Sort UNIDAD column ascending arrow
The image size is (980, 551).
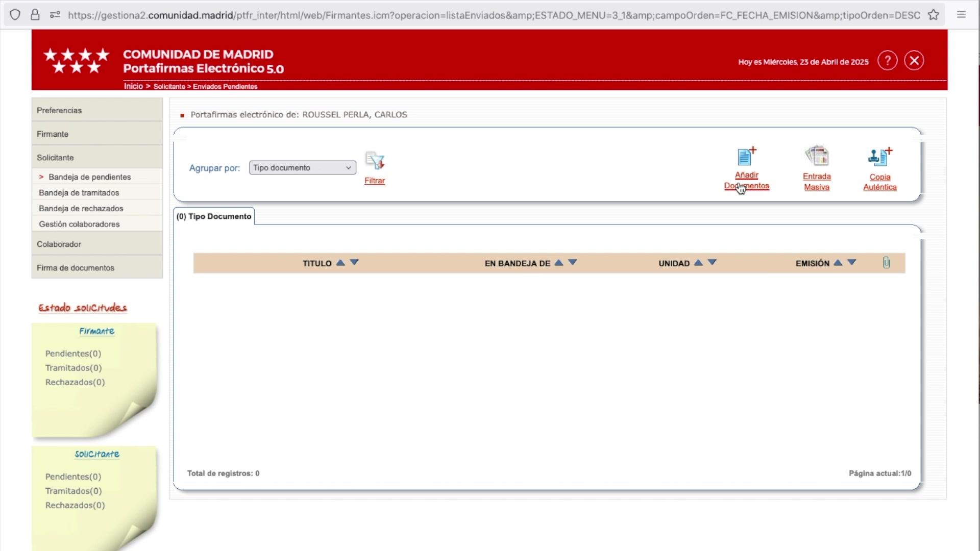coord(698,263)
